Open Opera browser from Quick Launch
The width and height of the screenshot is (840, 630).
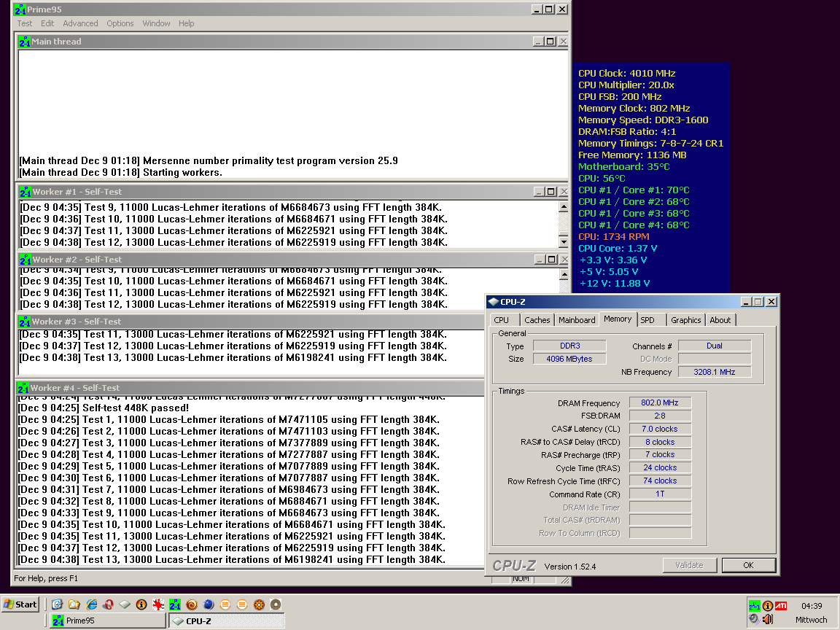[108, 604]
